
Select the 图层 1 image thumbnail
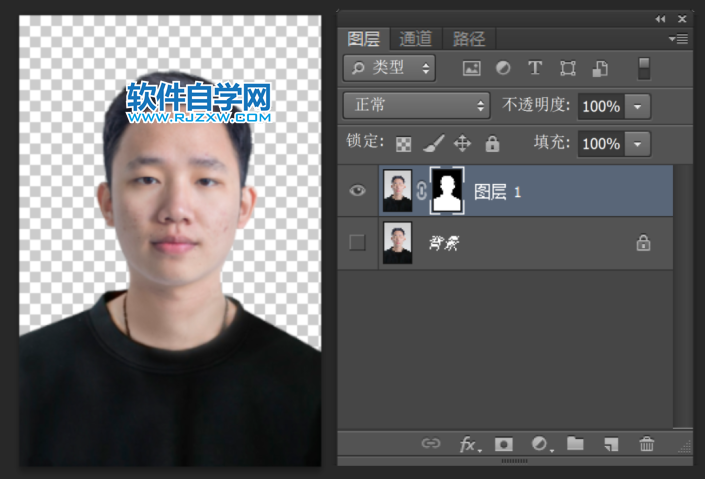397,191
